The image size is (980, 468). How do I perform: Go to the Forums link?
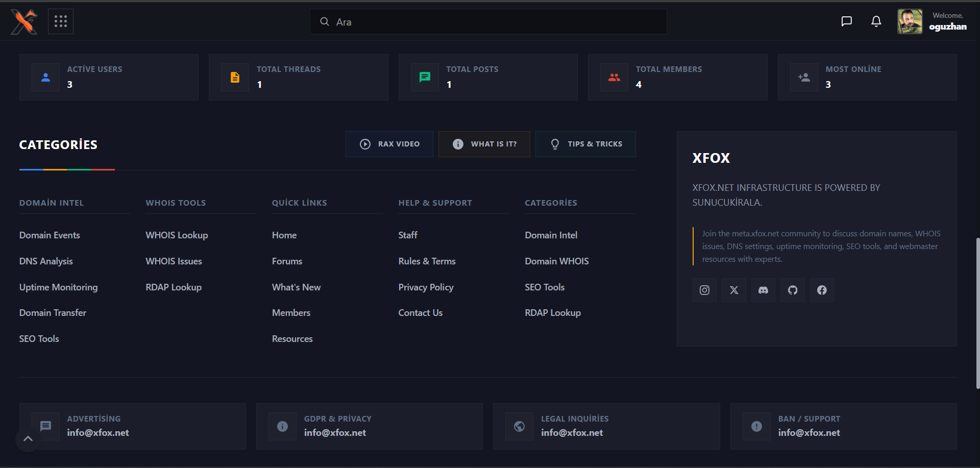tap(287, 261)
